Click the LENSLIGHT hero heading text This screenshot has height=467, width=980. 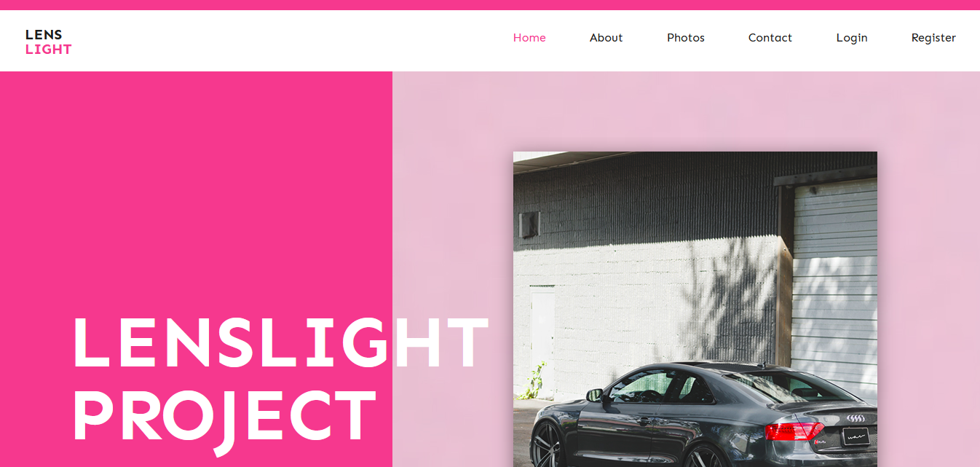click(281, 342)
